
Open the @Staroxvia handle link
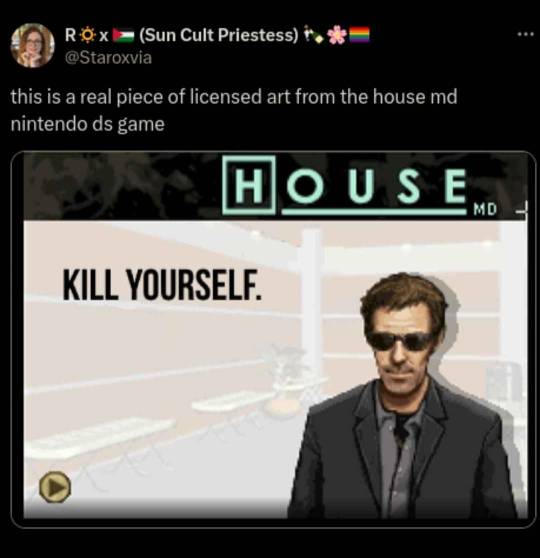[108, 58]
